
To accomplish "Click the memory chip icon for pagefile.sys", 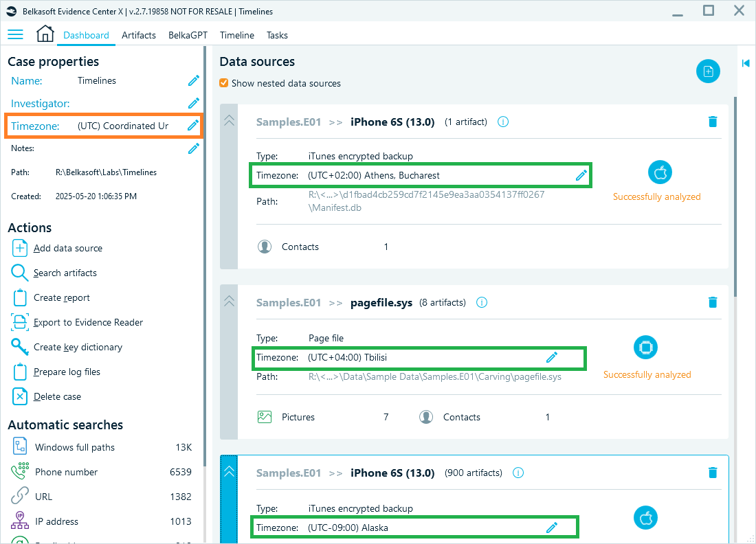I will click(x=645, y=347).
